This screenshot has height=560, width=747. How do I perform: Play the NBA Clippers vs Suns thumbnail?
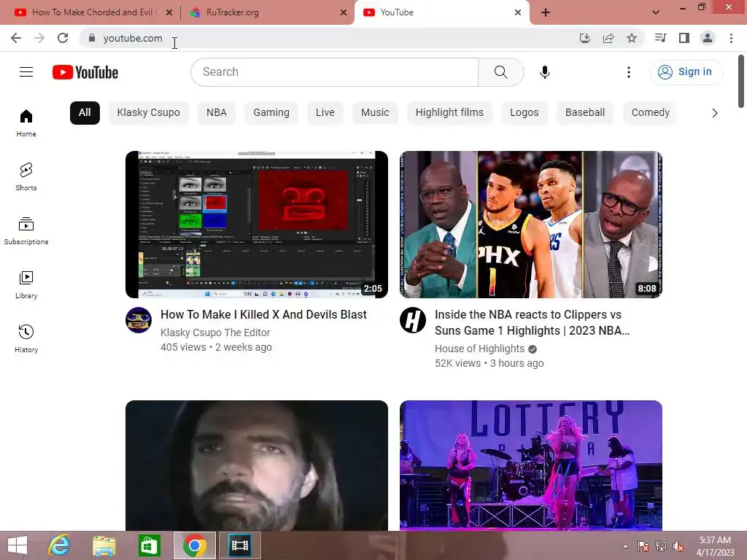[531, 225]
